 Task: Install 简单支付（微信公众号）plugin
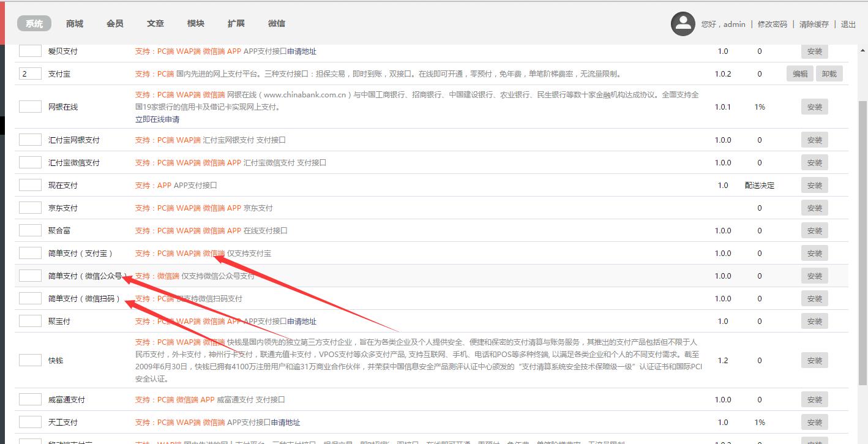[814, 276]
